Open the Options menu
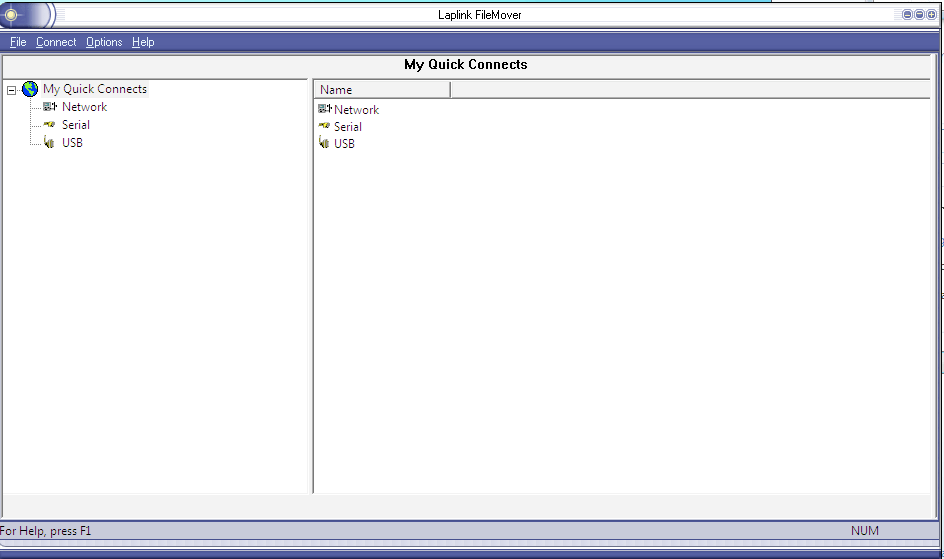Image resolution: width=944 pixels, height=559 pixels. click(x=104, y=42)
